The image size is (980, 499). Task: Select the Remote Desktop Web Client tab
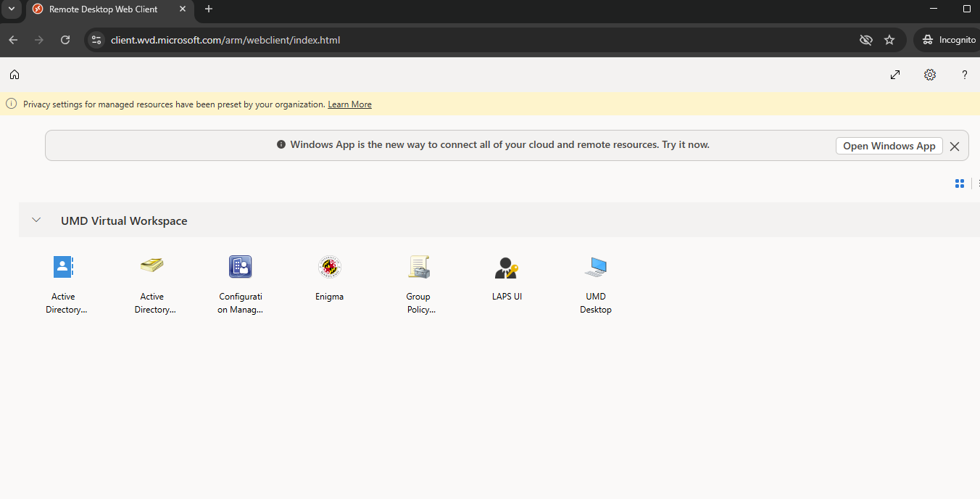click(x=109, y=9)
